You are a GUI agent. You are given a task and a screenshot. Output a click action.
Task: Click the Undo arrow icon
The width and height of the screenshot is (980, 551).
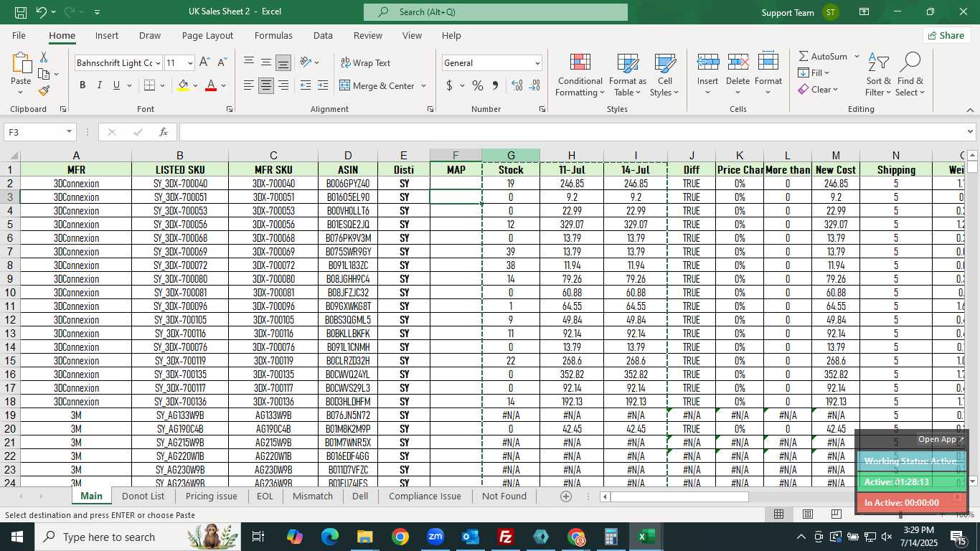pyautogui.click(x=42, y=12)
